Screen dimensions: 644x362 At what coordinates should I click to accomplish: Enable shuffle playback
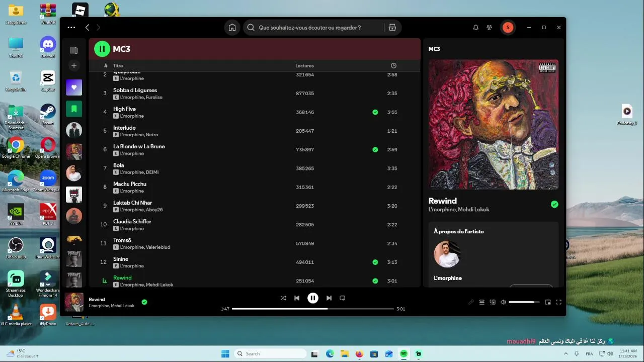[x=283, y=298]
